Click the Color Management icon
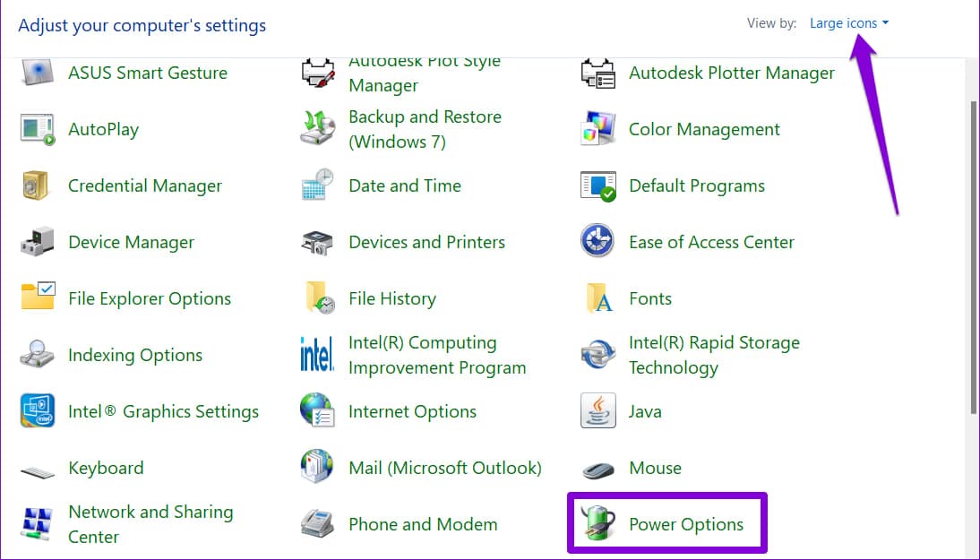 coord(597,130)
